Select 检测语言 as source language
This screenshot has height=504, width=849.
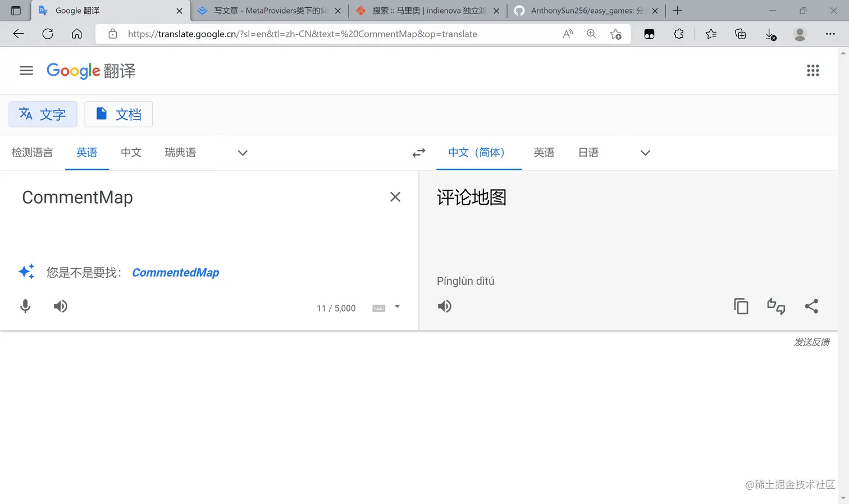click(32, 153)
